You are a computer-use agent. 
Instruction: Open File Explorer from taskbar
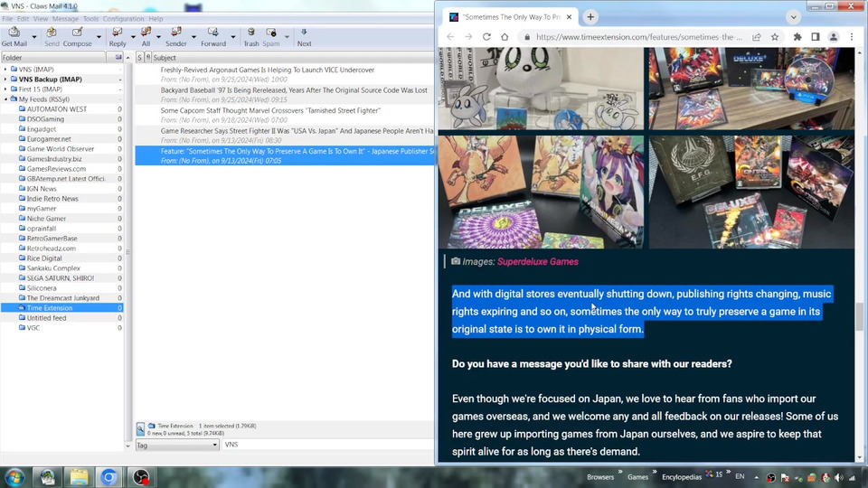tap(79, 477)
